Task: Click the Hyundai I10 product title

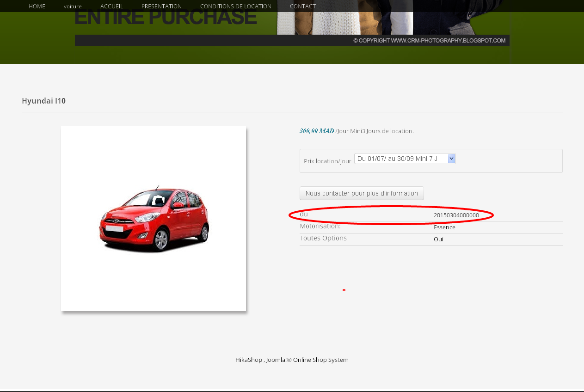Action: pyautogui.click(x=43, y=101)
